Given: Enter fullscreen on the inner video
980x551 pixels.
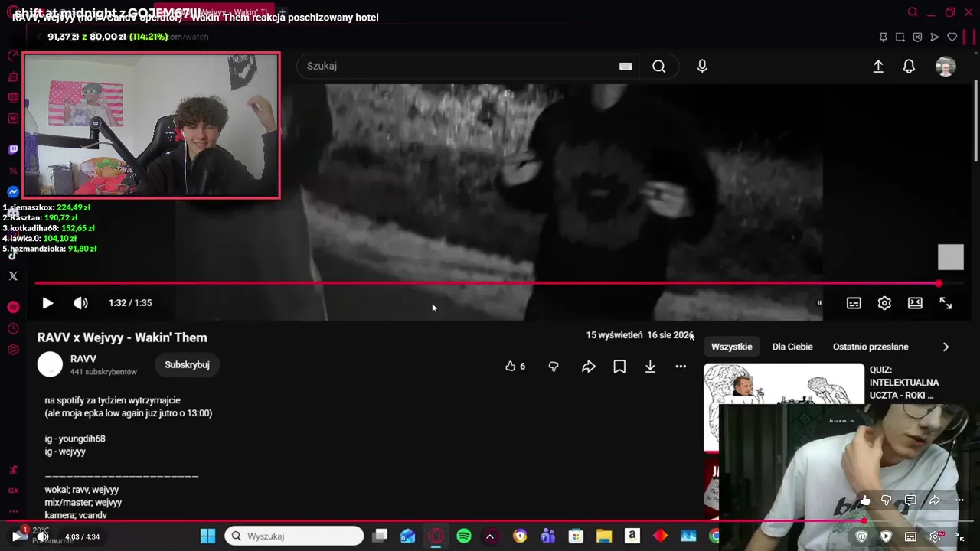Looking at the screenshot, I should coord(946,303).
